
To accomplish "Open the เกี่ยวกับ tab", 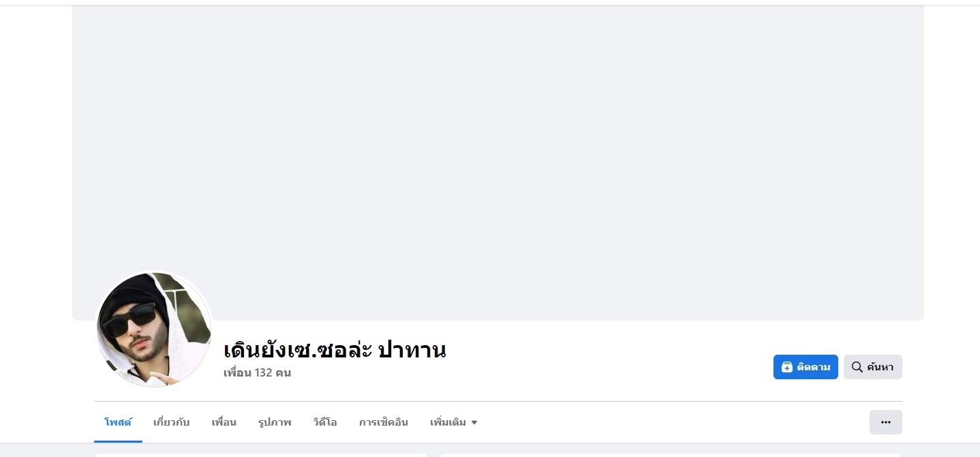I will [x=171, y=422].
